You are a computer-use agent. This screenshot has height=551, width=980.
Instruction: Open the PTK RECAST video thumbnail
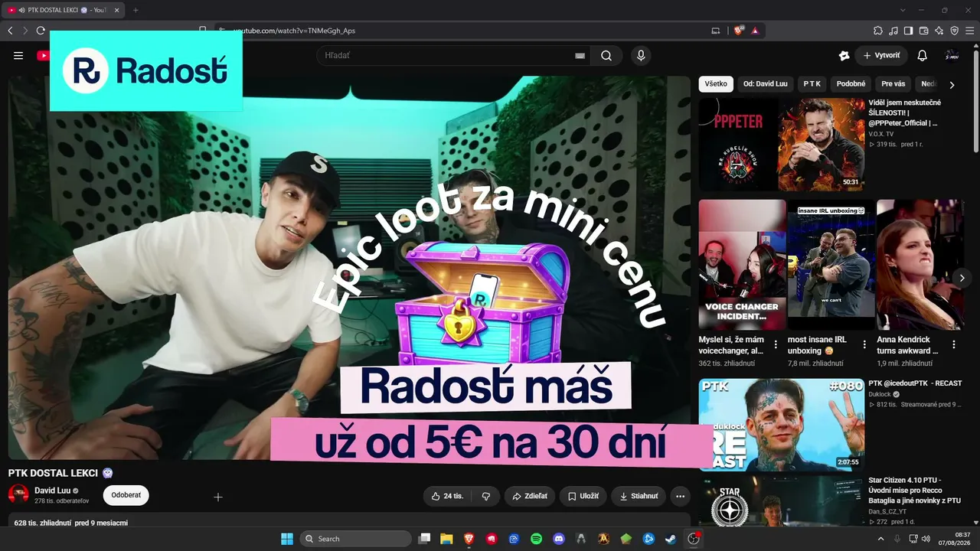pyautogui.click(x=782, y=425)
